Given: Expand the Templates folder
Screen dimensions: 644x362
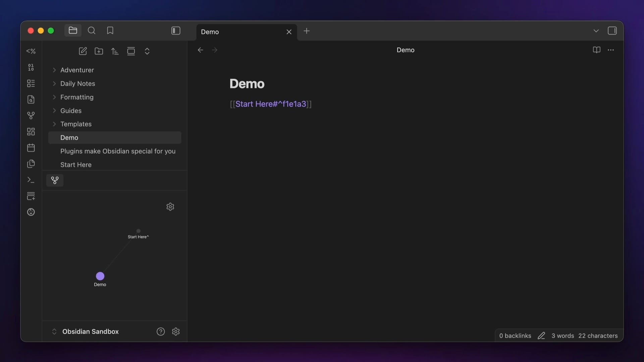Looking at the screenshot, I should (x=76, y=124).
